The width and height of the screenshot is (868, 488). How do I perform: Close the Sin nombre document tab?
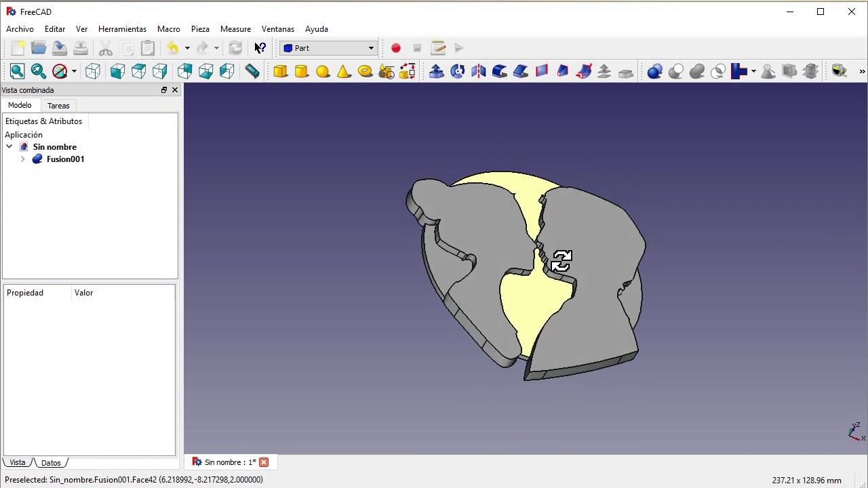[264, 462]
